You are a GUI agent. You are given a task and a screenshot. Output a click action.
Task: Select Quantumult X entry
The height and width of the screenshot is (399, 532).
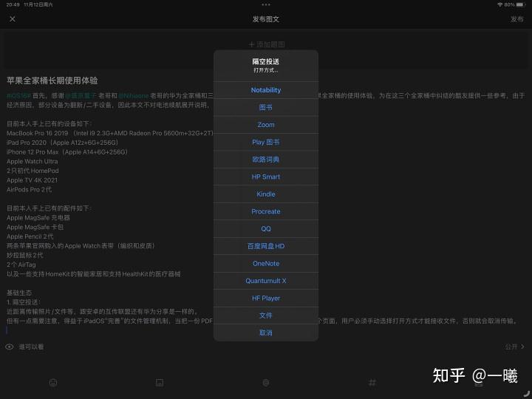coord(266,281)
